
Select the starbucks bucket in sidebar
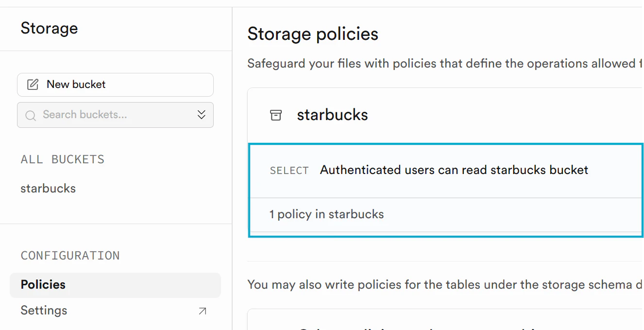pos(48,189)
